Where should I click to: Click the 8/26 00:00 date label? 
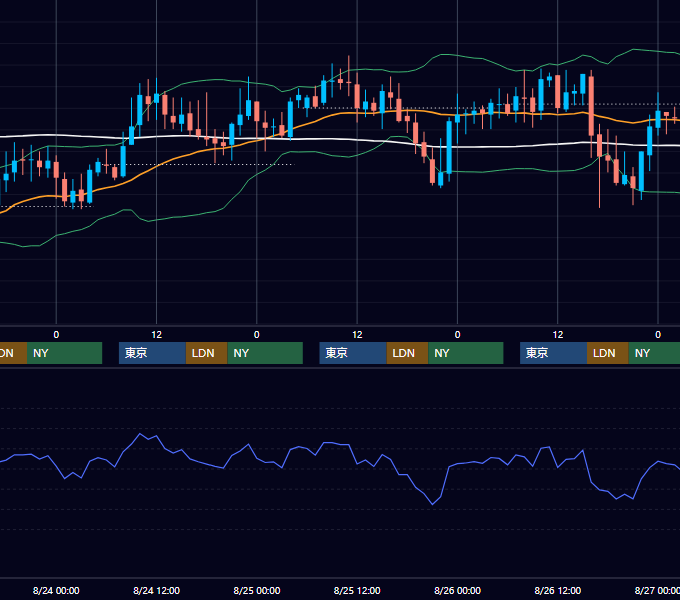pos(458,590)
